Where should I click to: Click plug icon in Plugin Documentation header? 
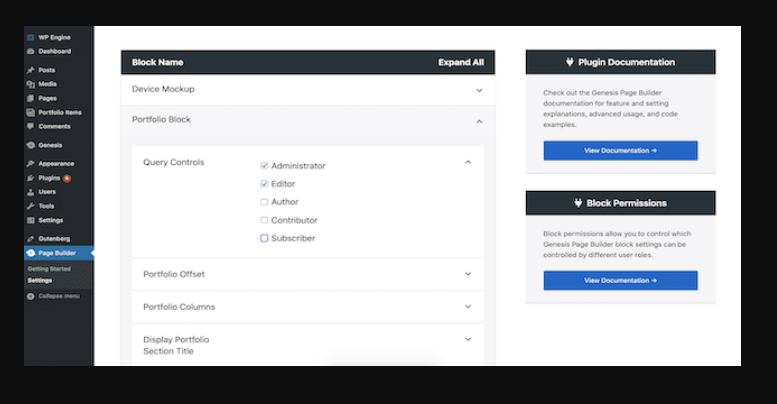tap(570, 62)
